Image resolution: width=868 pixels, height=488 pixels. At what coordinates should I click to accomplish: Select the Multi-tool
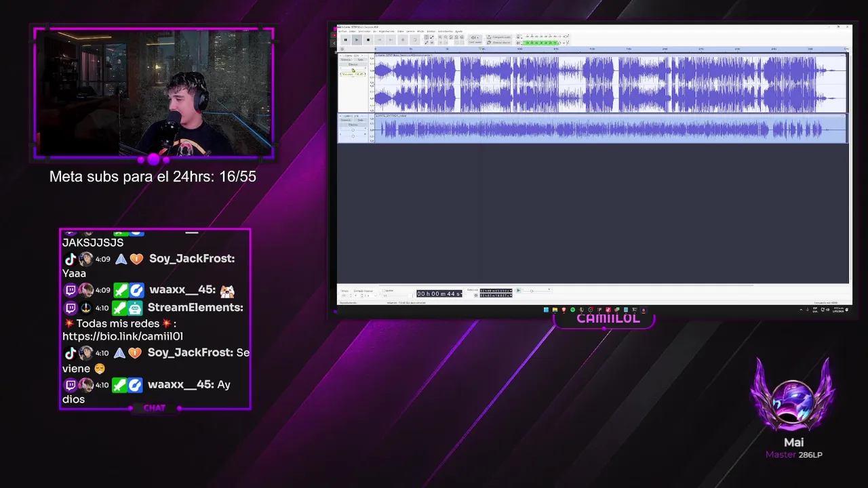(x=432, y=43)
